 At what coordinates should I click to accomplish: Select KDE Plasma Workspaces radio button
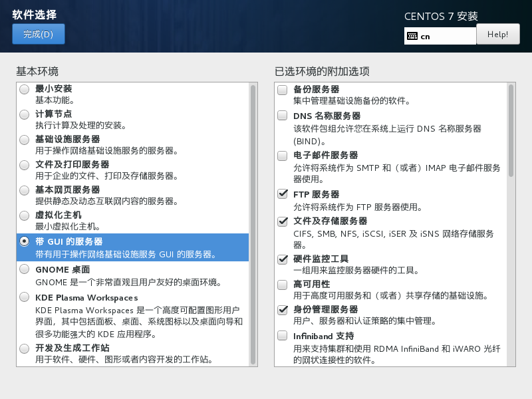point(24,297)
